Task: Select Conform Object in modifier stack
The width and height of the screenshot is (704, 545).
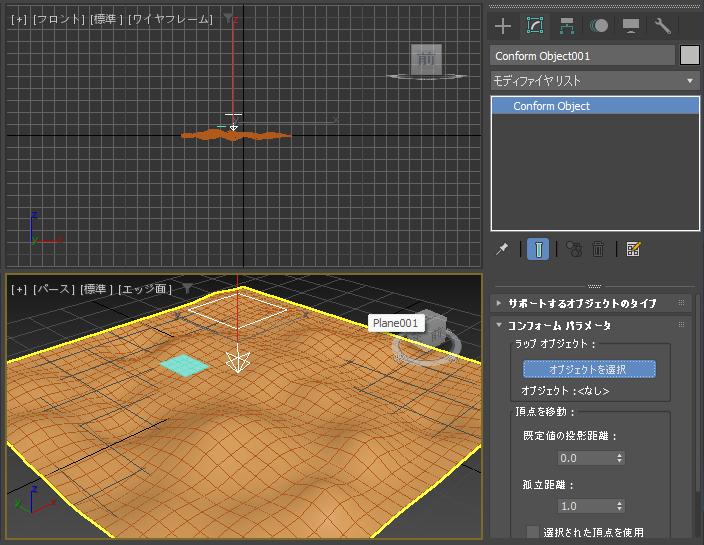Action: [x=595, y=106]
